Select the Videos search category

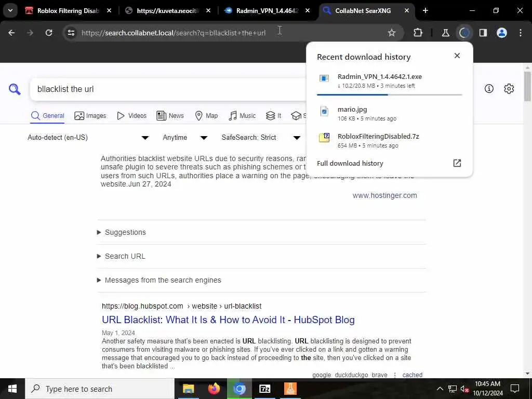131,116
